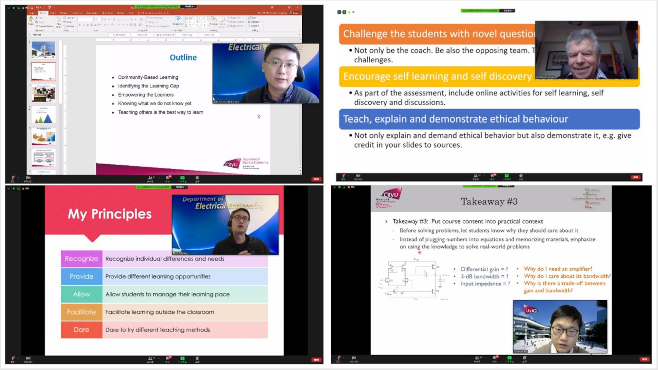The image size is (658, 370).
Task: Click the Paste icon in the PowerPoint ribbon
Action: pos(31,21)
